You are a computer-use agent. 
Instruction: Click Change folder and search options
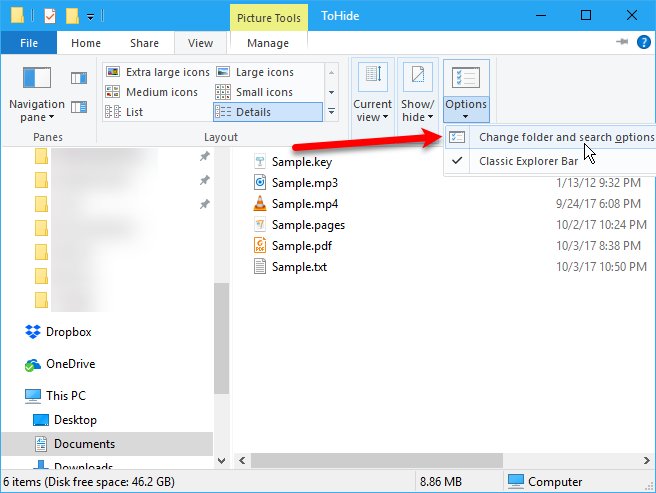pyautogui.click(x=565, y=137)
